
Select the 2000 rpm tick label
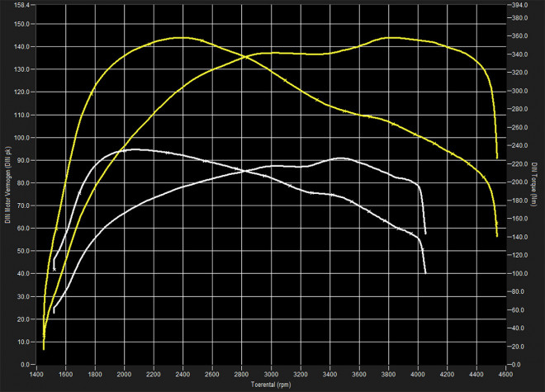pos(125,372)
